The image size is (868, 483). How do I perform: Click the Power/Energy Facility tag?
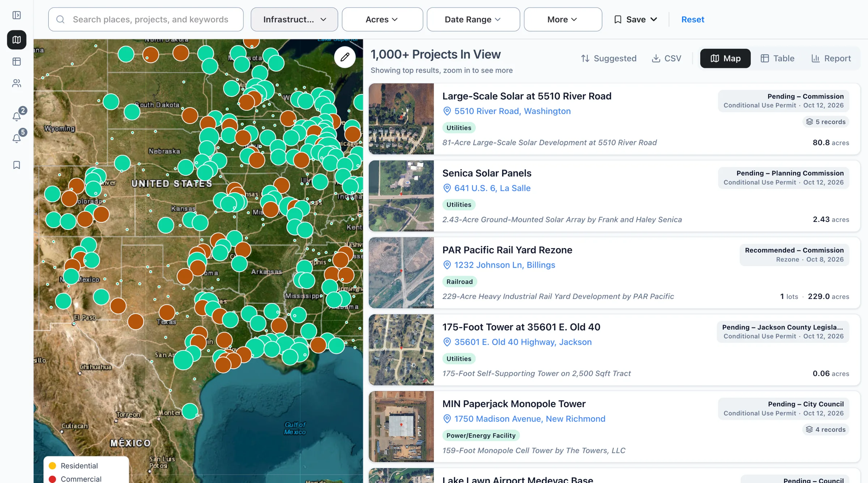coord(481,435)
